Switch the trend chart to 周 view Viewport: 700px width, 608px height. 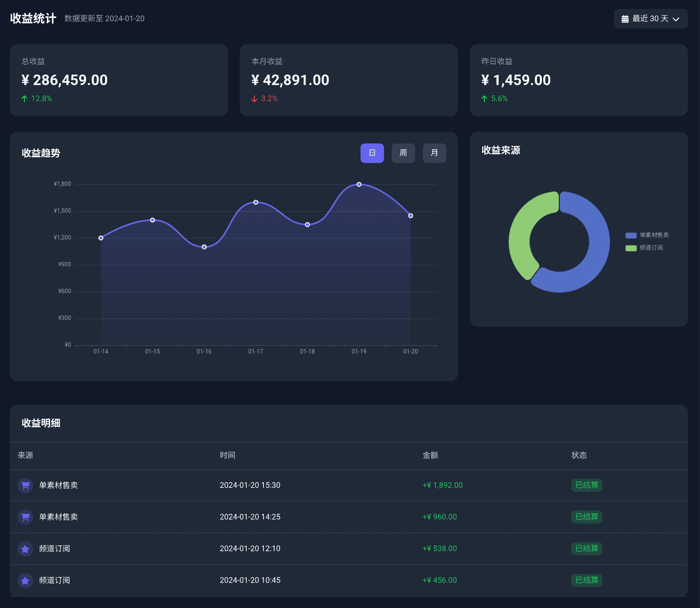403,153
